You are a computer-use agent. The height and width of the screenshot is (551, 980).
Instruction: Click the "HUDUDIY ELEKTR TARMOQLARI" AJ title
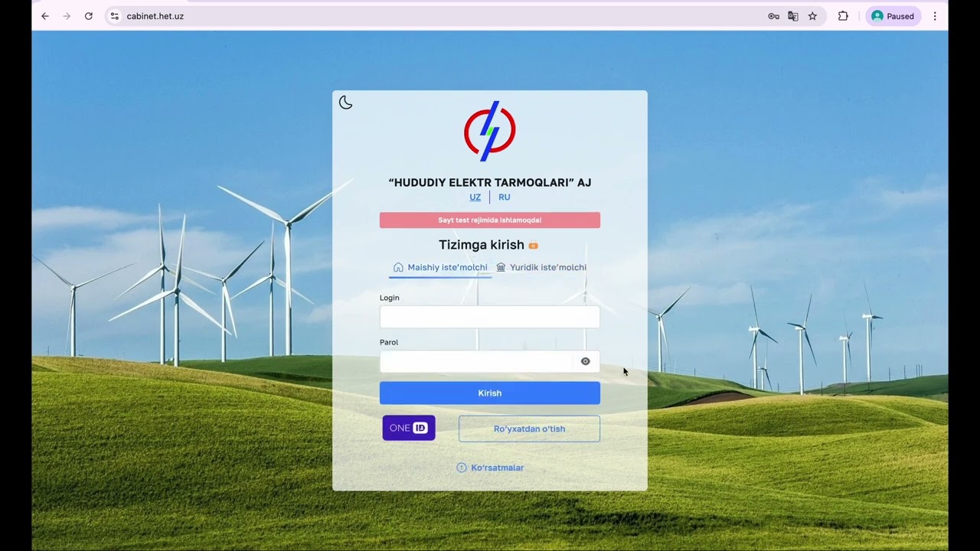(490, 182)
